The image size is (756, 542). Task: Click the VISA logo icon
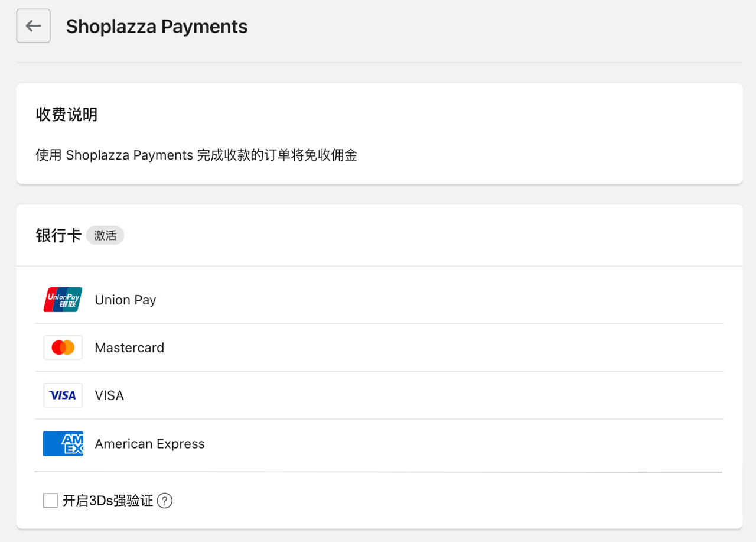pyautogui.click(x=63, y=395)
